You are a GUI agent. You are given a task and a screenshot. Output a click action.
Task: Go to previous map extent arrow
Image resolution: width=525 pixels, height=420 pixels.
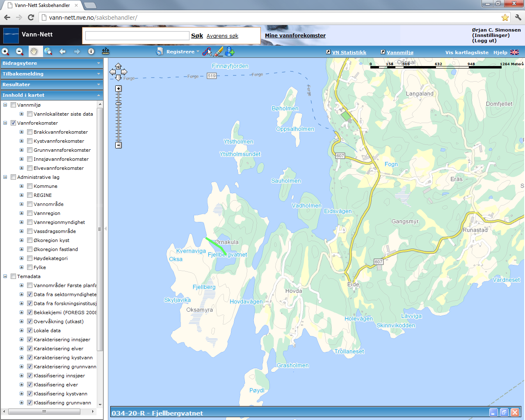tap(62, 52)
